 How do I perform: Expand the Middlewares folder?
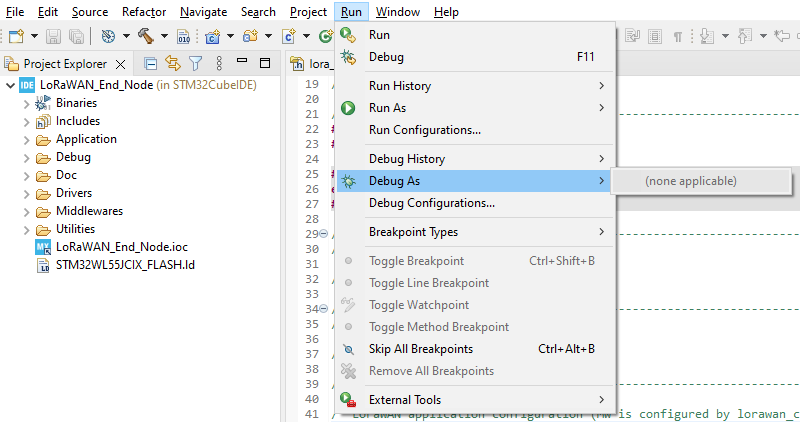point(27,212)
